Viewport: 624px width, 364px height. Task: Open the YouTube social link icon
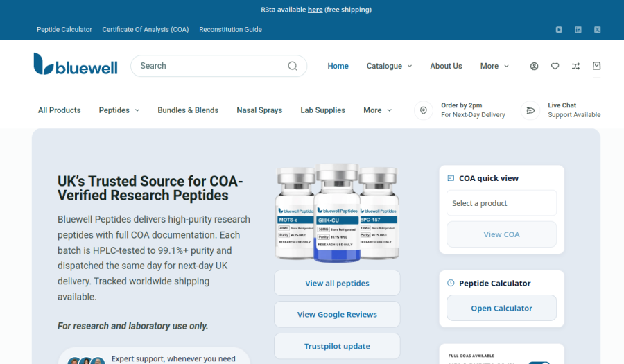559,29
